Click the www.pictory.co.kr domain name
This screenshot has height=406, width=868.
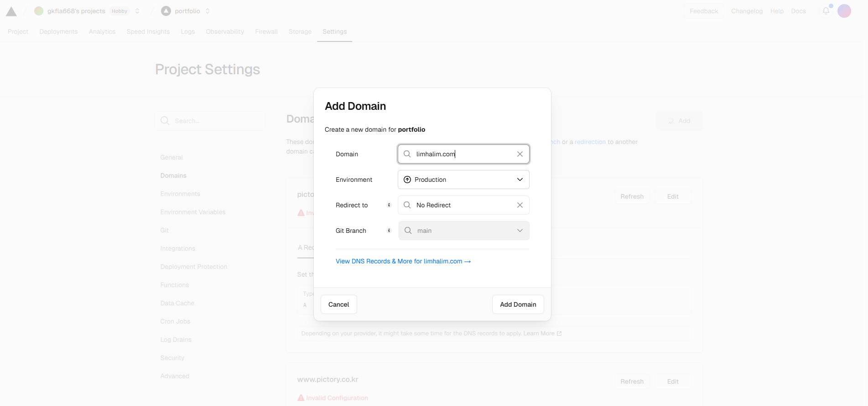point(327,379)
